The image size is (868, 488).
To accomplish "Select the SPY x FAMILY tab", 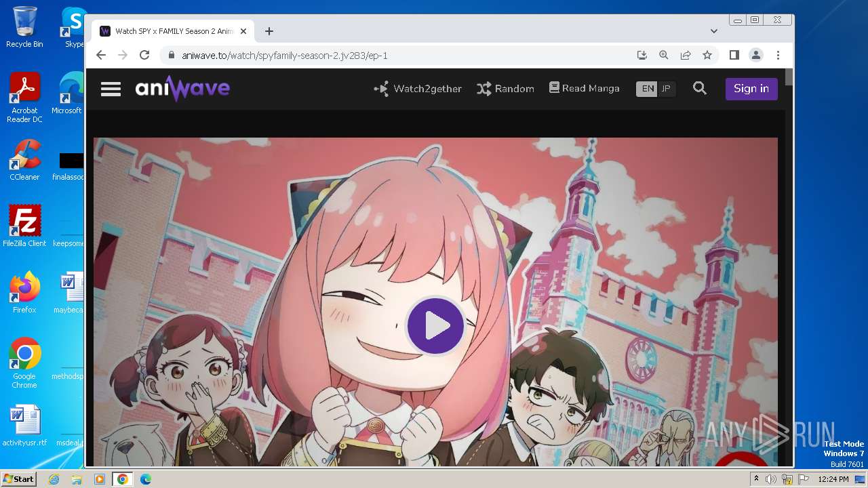I will click(173, 31).
